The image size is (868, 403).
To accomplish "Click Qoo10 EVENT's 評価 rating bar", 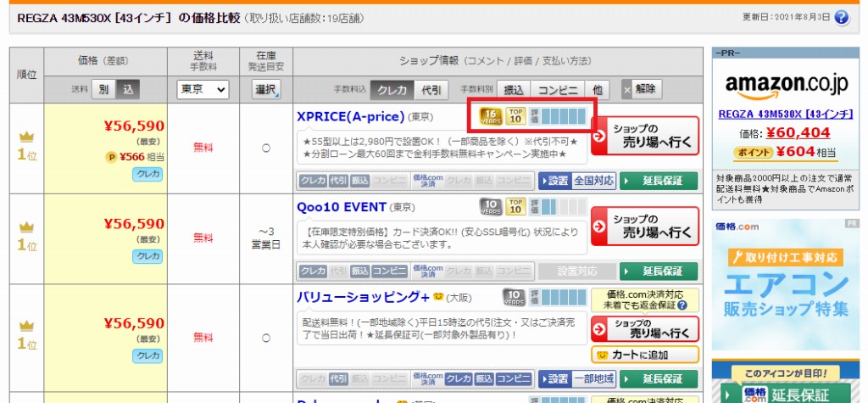I will (x=556, y=207).
